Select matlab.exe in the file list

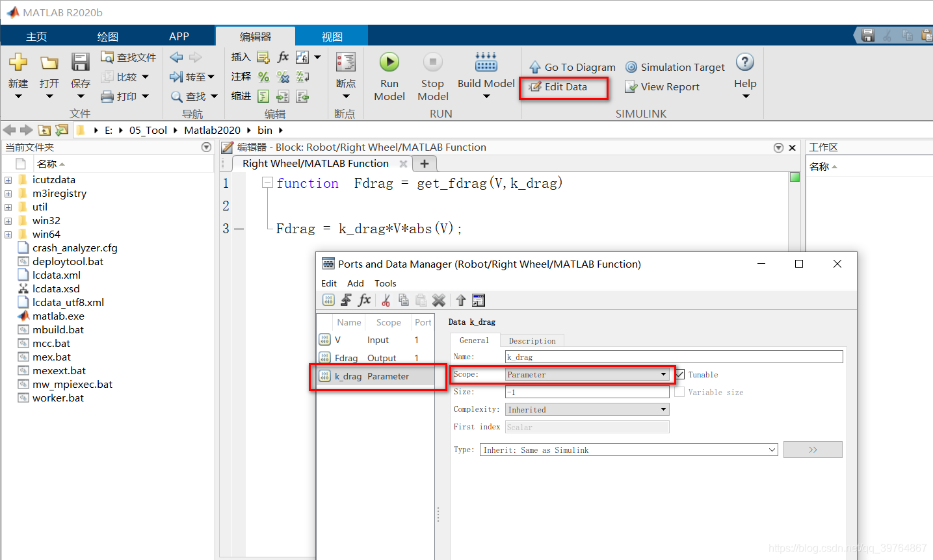59,316
